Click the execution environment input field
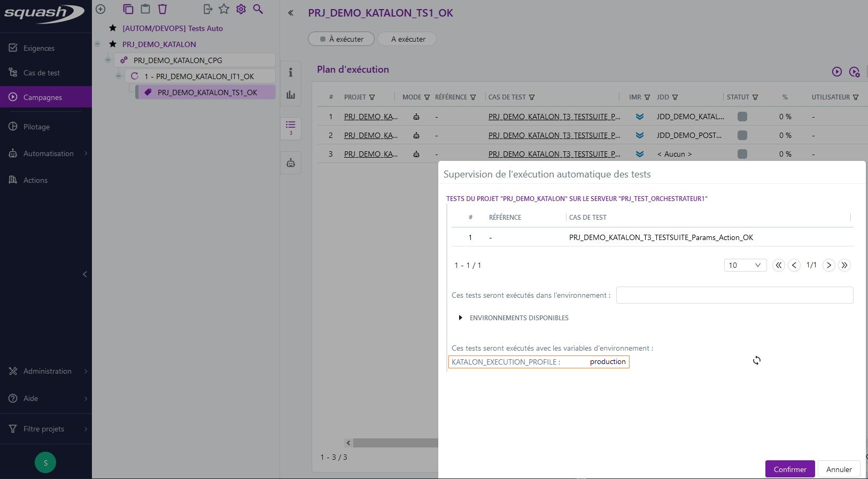The image size is (868, 479). point(734,295)
